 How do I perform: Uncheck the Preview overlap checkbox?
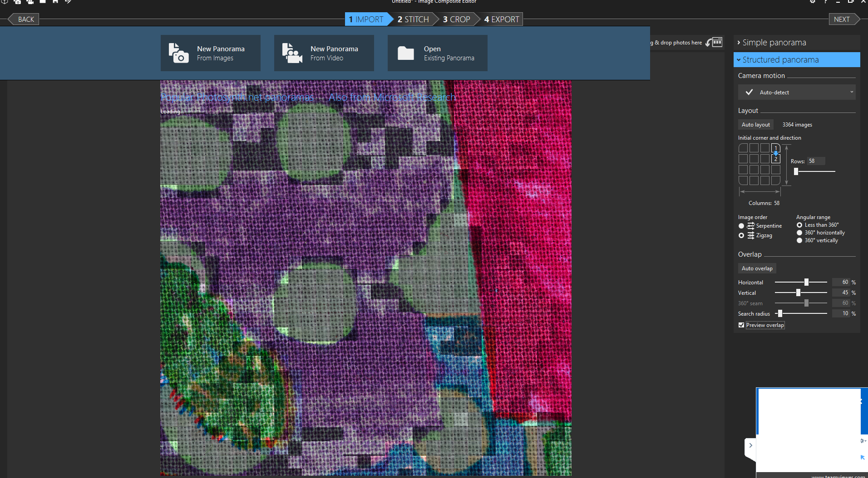(741, 325)
